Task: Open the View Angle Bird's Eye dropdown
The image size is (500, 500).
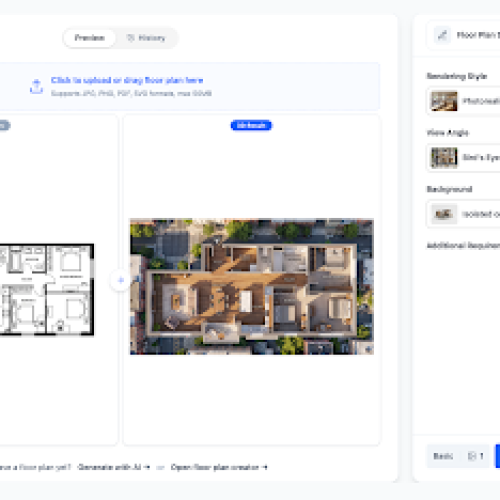Action: click(x=463, y=157)
